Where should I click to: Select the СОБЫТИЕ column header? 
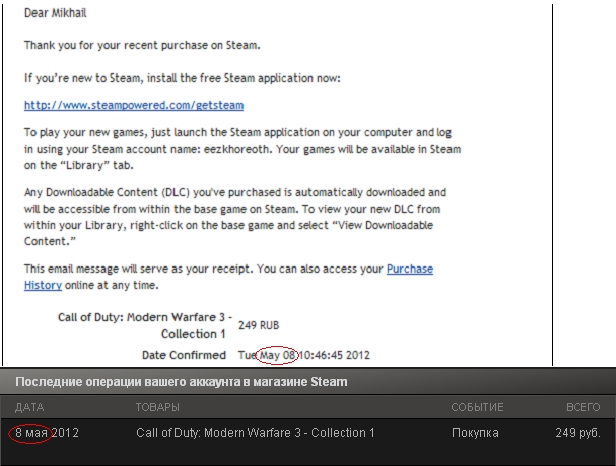(x=478, y=407)
